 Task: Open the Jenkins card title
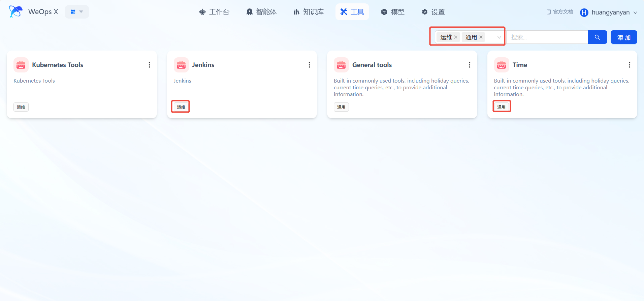(x=203, y=65)
